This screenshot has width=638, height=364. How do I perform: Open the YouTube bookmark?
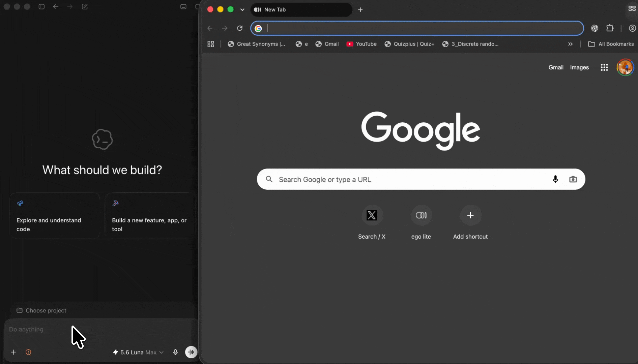[x=361, y=44]
